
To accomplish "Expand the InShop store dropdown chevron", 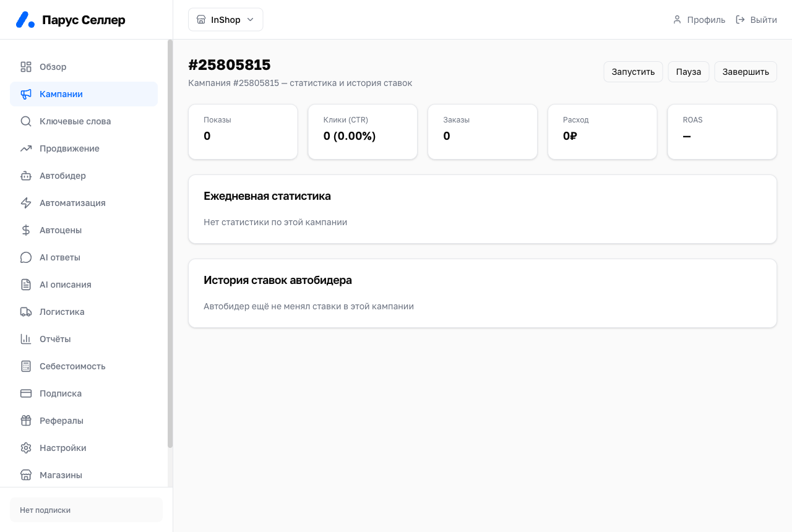I will click(251, 20).
